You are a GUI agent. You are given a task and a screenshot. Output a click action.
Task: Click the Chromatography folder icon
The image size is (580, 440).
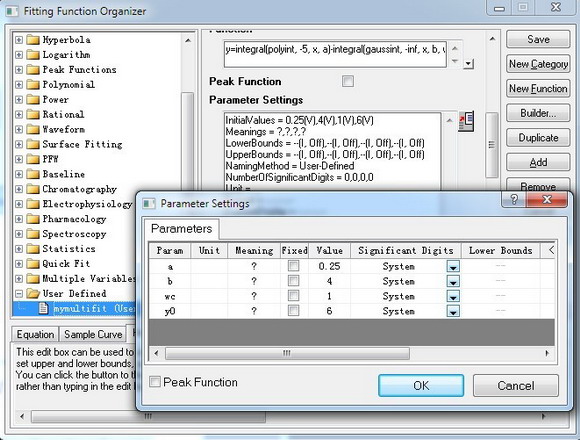[33, 189]
